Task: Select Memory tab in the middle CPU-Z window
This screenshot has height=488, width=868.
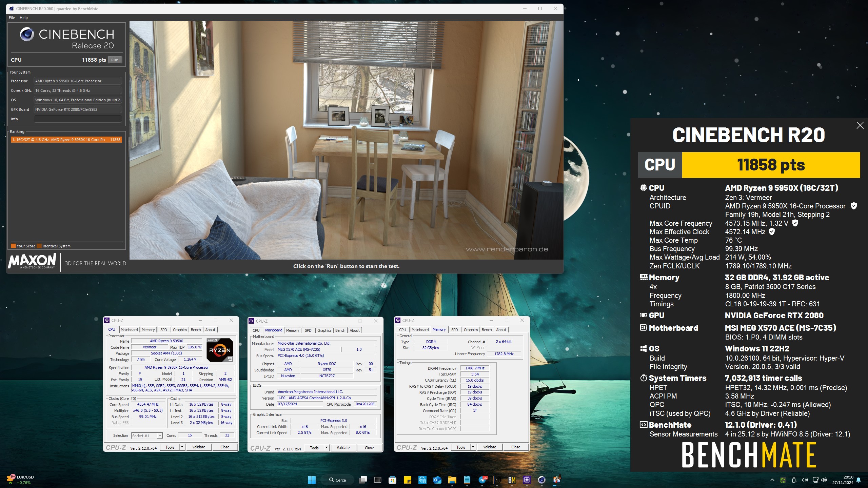Action: [x=293, y=330]
